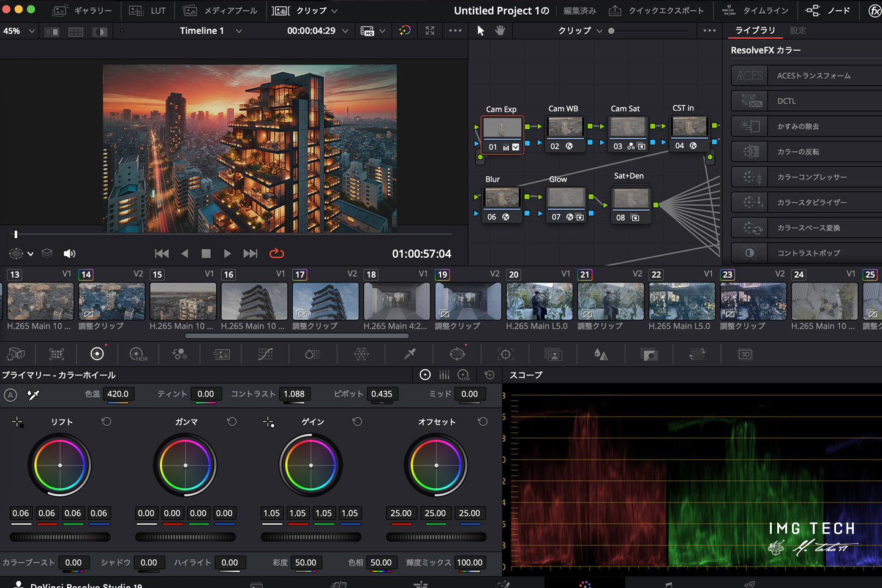Mute the viewer audio speaker

[70, 253]
